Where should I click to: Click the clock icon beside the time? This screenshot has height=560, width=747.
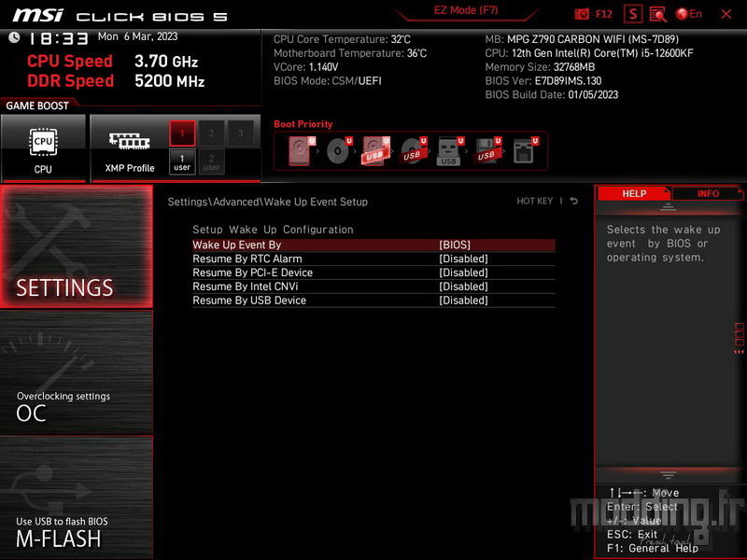coord(14,37)
